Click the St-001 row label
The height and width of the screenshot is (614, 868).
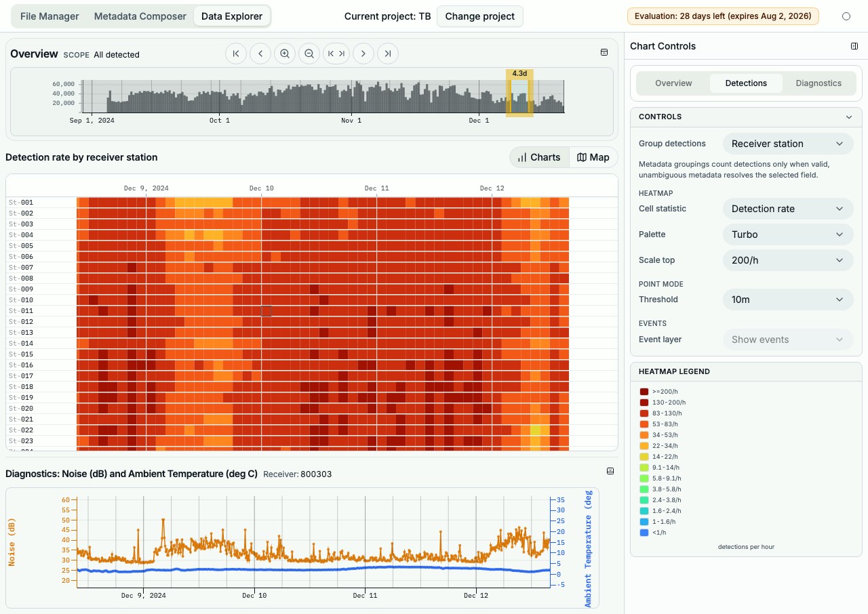[x=21, y=202]
